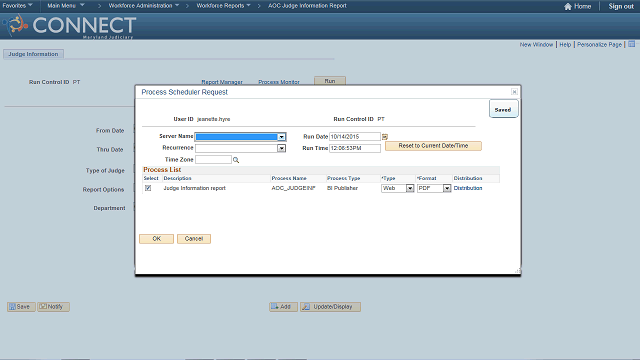Click the Judge Information report description text
Screen dimensions: 640x360
194,188
